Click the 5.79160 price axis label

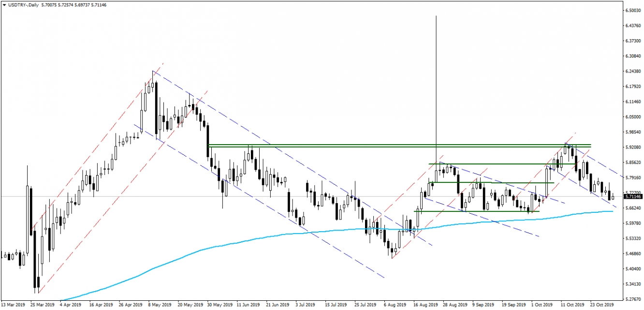(632, 177)
